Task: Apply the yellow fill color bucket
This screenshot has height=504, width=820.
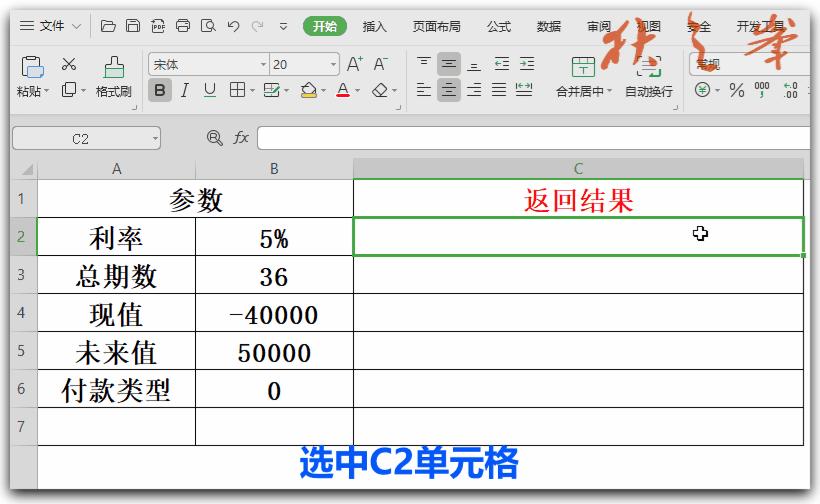Action: pyautogui.click(x=309, y=90)
